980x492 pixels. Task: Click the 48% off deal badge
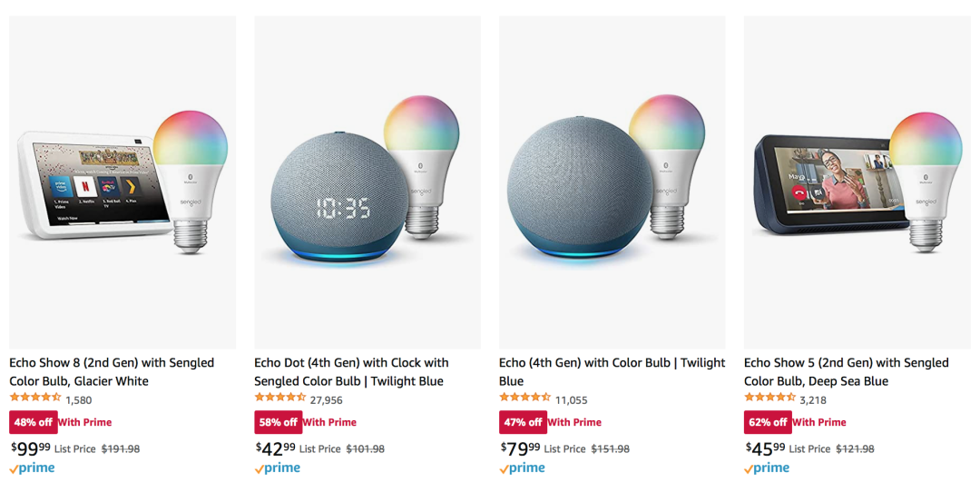pos(34,423)
